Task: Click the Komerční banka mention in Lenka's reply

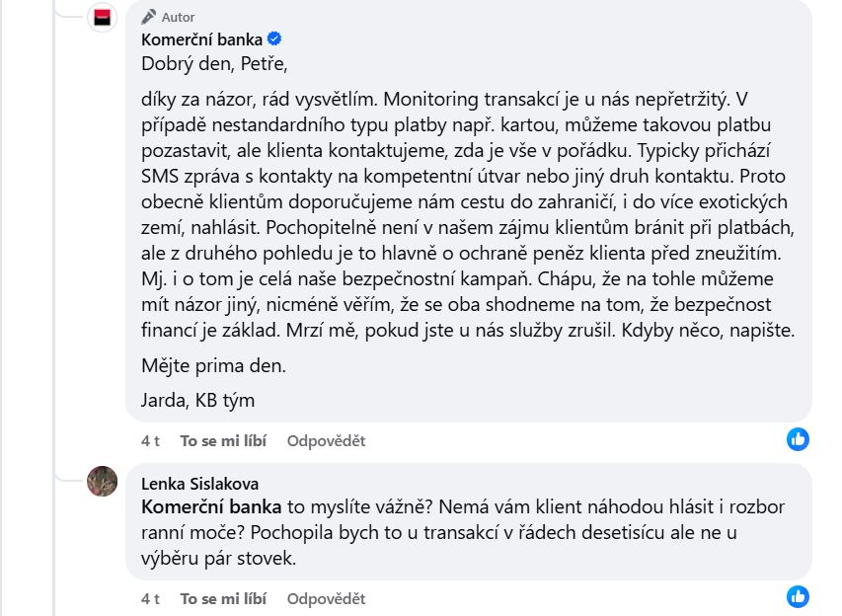Action: [211, 506]
